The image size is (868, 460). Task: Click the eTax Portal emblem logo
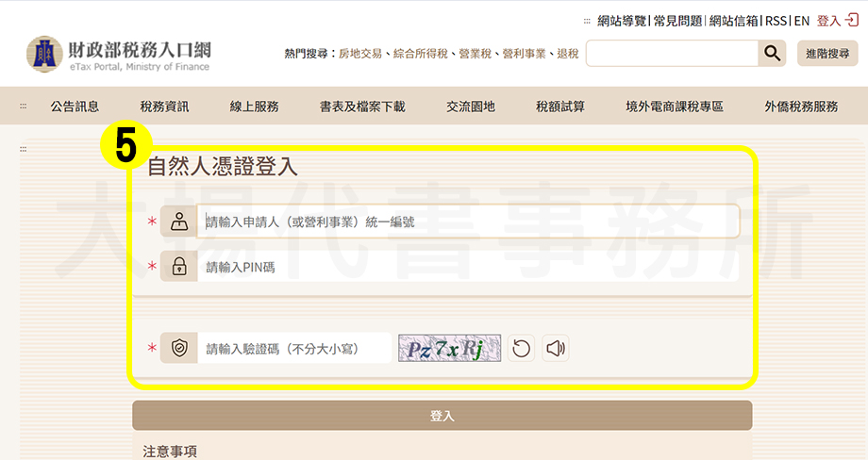[43, 55]
